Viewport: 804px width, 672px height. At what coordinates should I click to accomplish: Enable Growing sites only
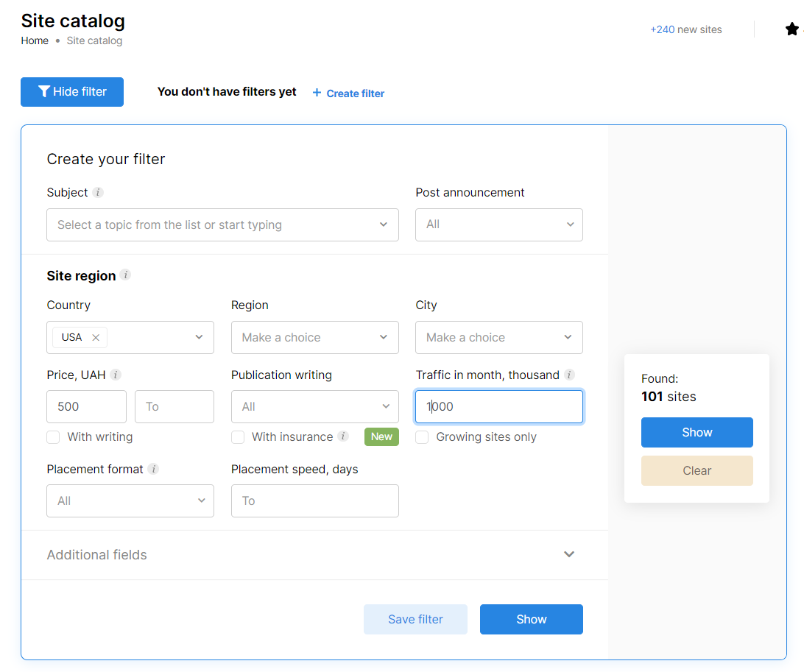(422, 436)
